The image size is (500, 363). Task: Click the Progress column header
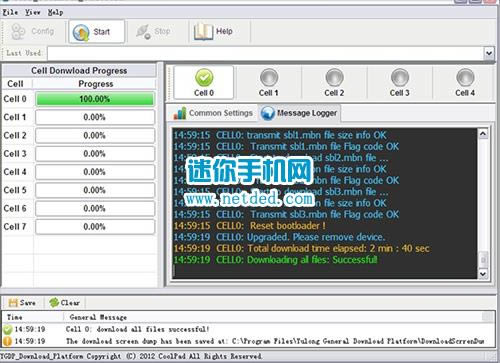(x=96, y=84)
